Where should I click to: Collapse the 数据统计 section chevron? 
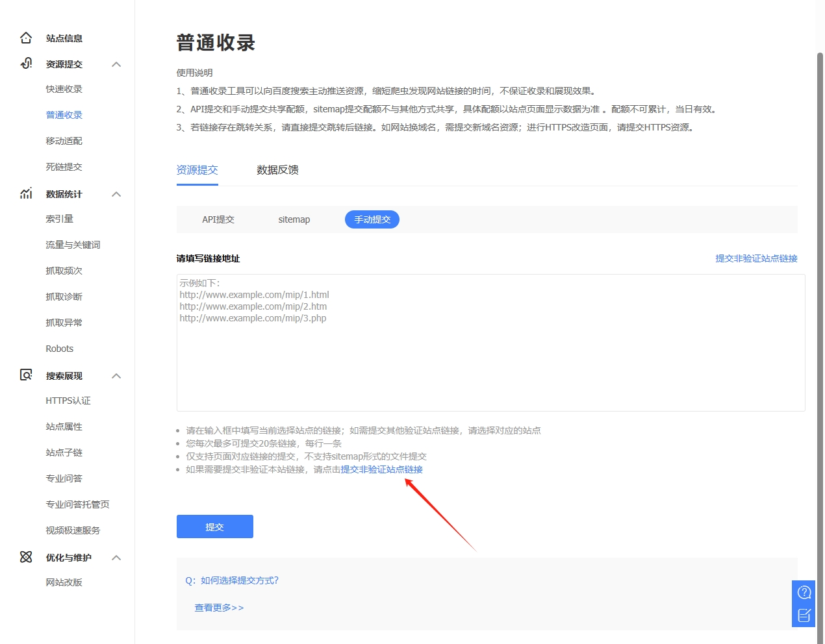pyautogui.click(x=116, y=194)
